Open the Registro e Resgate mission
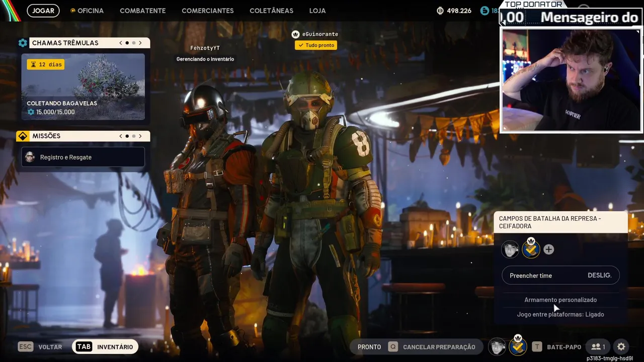The width and height of the screenshot is (644, 362). [x=83, y=157]
